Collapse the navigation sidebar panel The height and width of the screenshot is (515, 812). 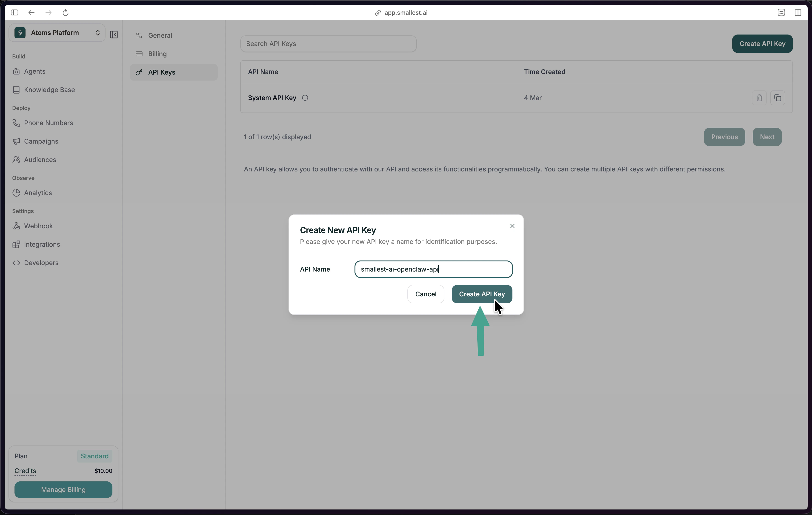(114, 35)
